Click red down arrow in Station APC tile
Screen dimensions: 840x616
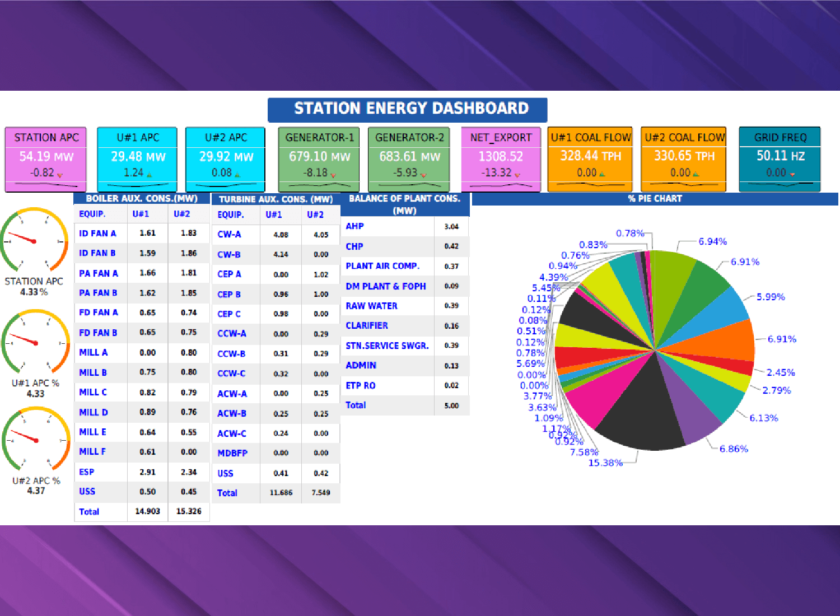(60, 175)
